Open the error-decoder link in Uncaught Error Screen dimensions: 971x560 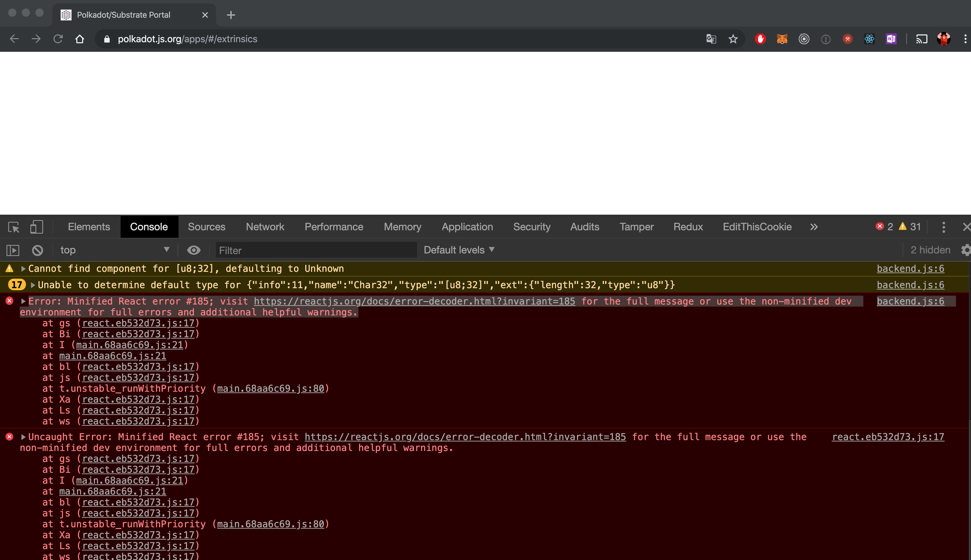[x=465, y=437]
